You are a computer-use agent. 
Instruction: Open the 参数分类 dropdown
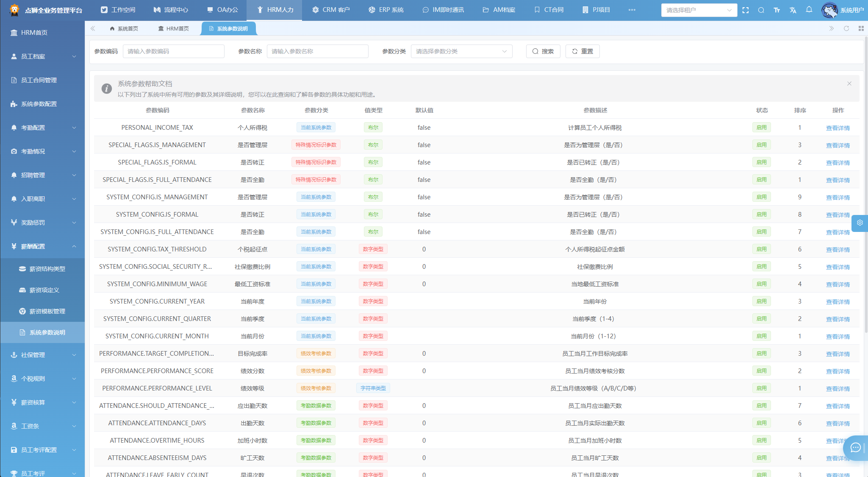point(461,51)
